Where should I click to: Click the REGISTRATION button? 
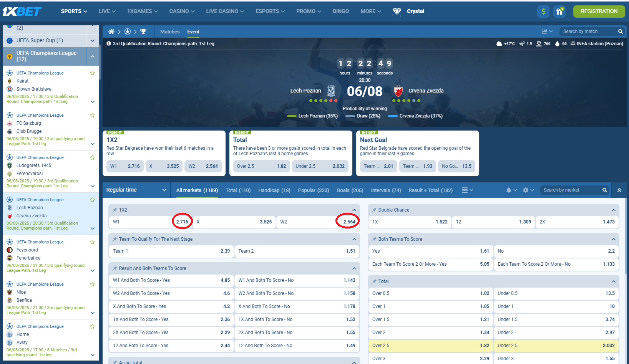(x=599, y=12)
